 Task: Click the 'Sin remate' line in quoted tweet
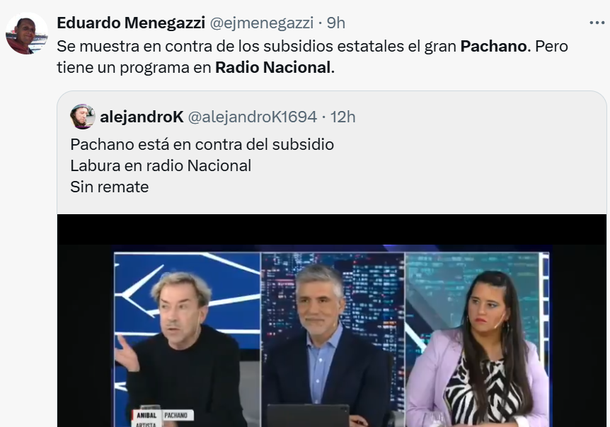[x=109, y=187]
